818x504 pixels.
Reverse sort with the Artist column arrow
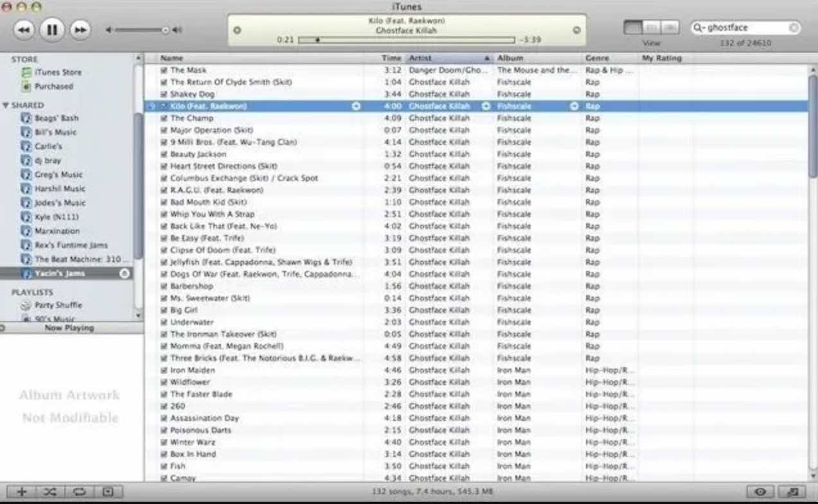(x=486, y=58)
